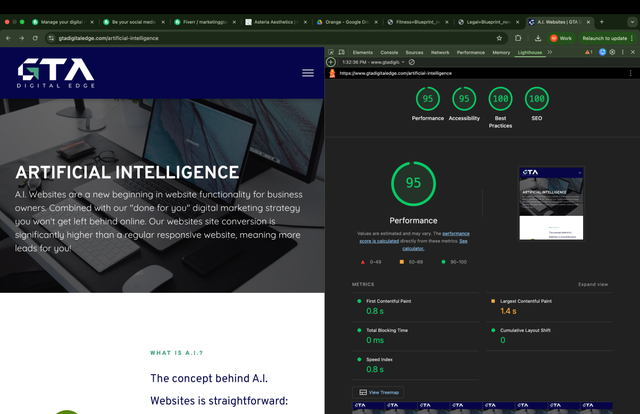The width and height of the screenshot is (640, 414).
Task: Open the Elements panel tab
Action: [x=362, y=52]
